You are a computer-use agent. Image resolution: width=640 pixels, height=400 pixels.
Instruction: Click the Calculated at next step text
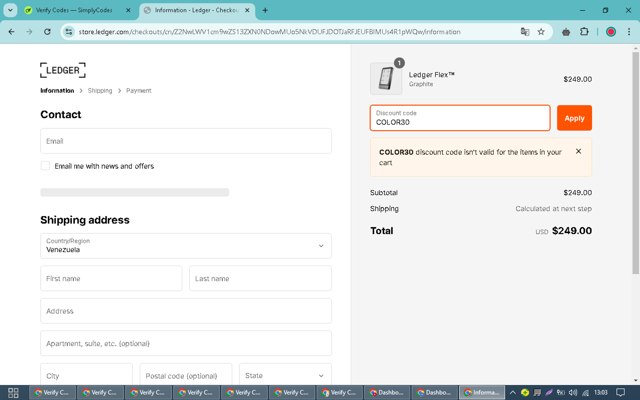tap(553, 209)
